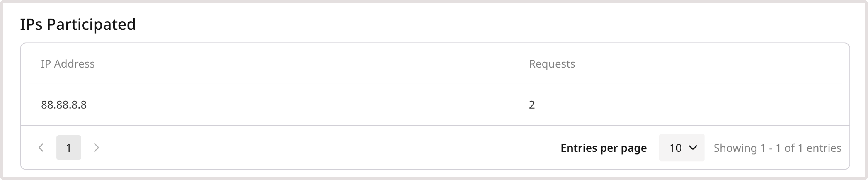Click the word Address in the column header

[74, 64]
